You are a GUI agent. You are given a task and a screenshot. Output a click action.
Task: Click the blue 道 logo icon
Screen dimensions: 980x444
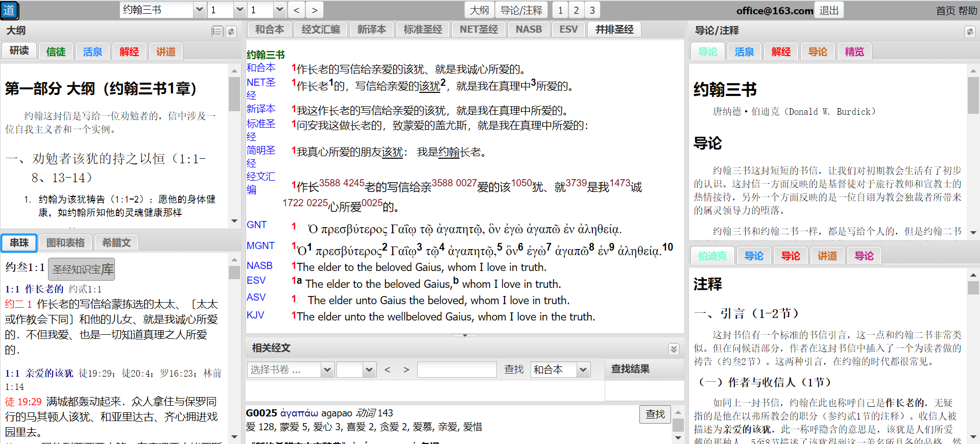[x=10, y=10]
